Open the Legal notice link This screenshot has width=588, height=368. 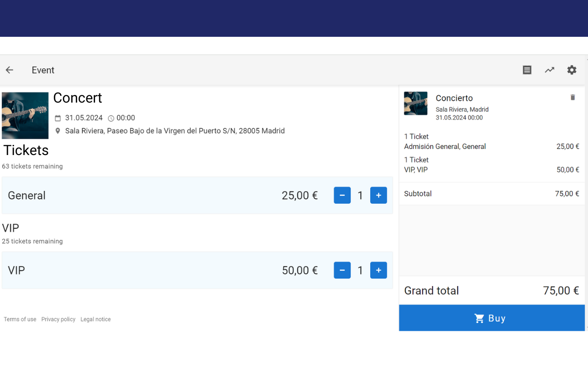(x=96, y=319)
